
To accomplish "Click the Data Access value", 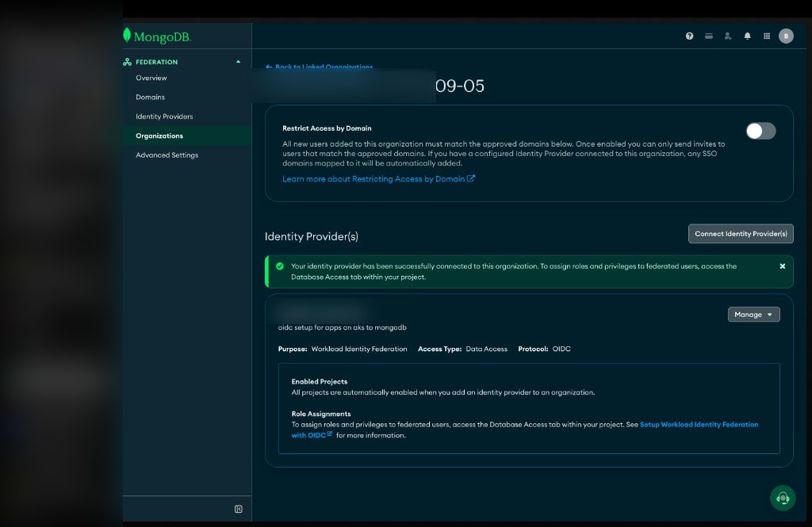I will pos(486,349).
